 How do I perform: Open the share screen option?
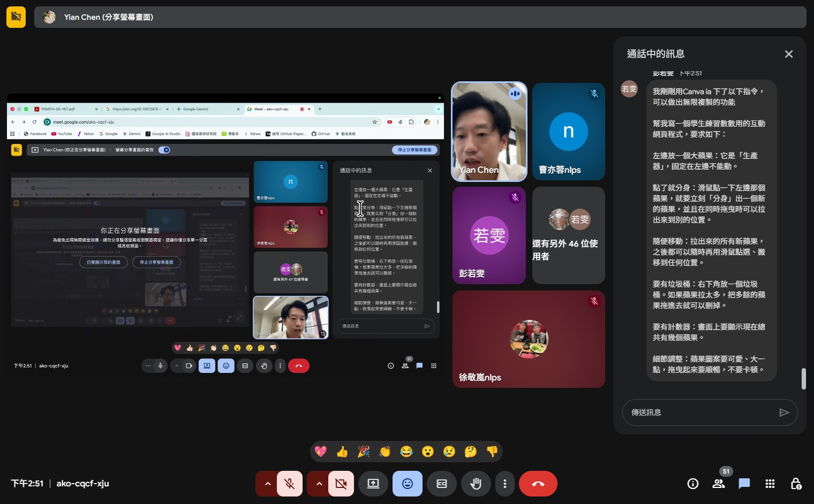click(x=373, y=484)
